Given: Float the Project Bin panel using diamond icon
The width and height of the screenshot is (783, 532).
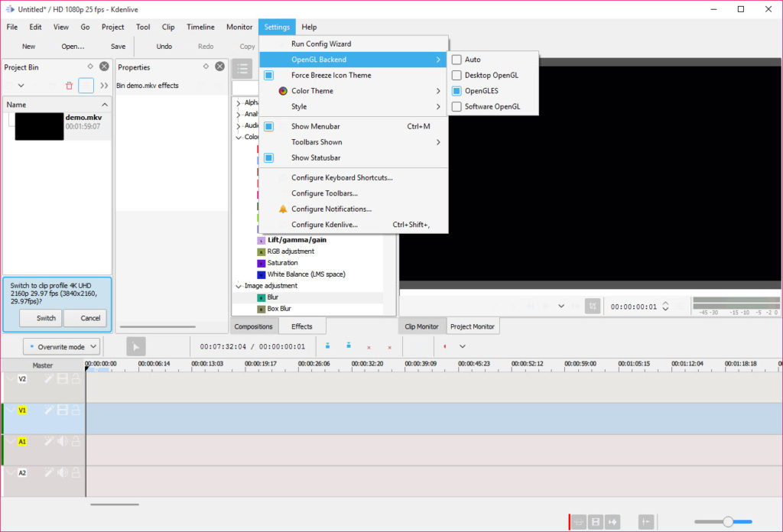Looking at the screenshot, I should tap(90, 66).
